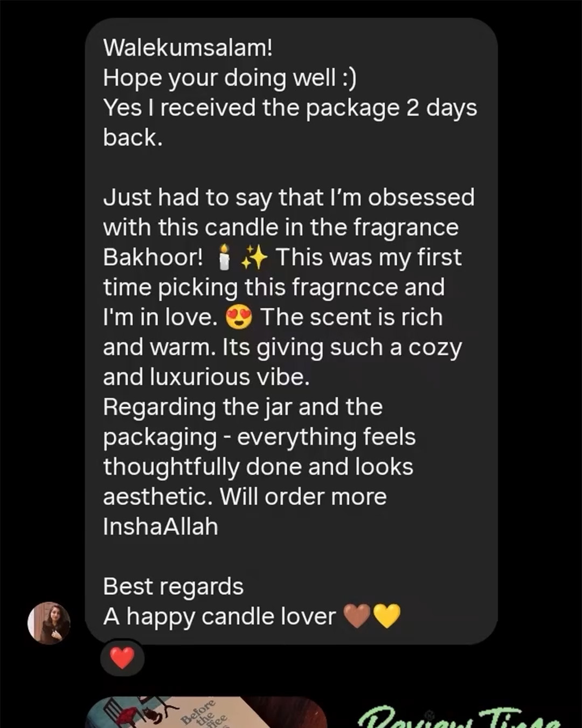Click the sparkles emoji next to the candle
582x728 pixels.
point(254,257)
